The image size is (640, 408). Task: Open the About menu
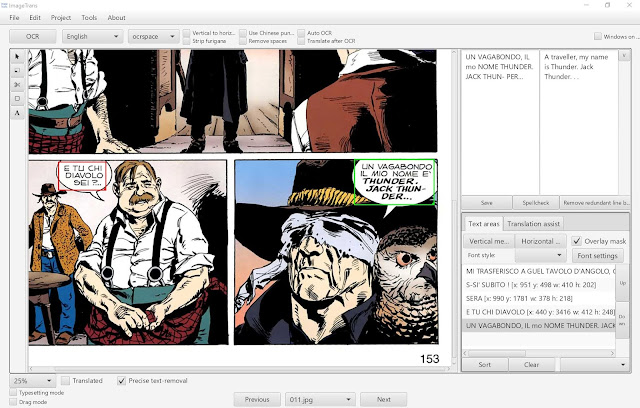pyautogui.click(x=116, y=18)
